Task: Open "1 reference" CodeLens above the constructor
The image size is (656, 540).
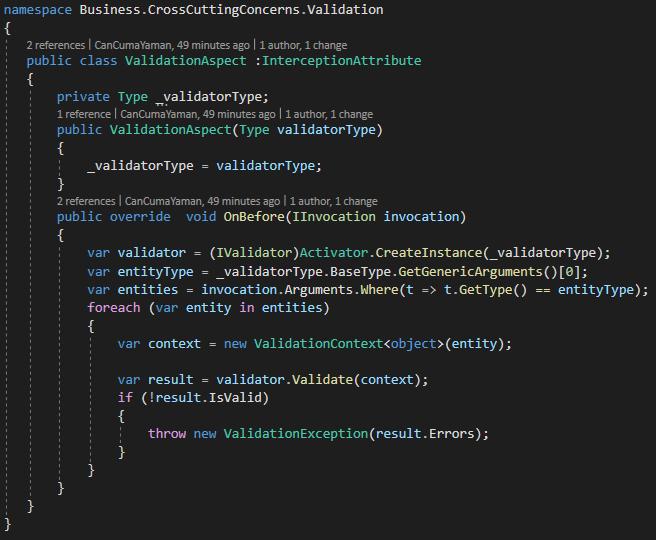Action: coord(83,115)
